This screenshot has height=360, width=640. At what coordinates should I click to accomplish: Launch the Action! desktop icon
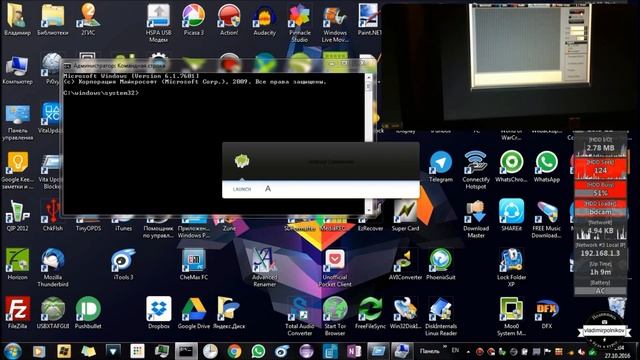(x=229, y=19)
